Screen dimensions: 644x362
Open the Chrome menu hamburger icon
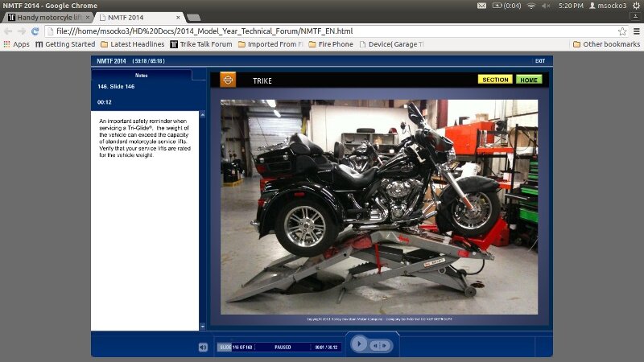(637, 31)
